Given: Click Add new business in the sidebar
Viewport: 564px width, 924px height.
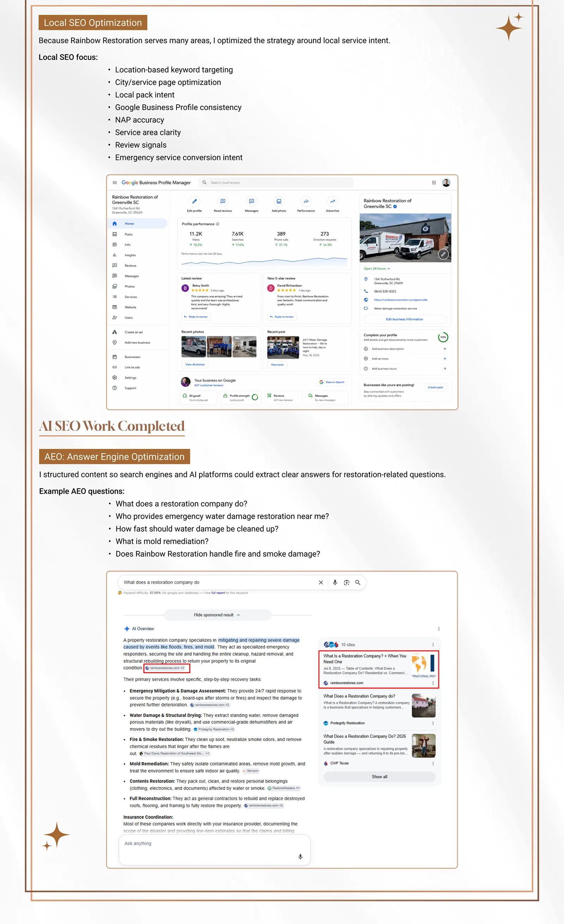Looking at the screenshot, I should click(137, 342).
